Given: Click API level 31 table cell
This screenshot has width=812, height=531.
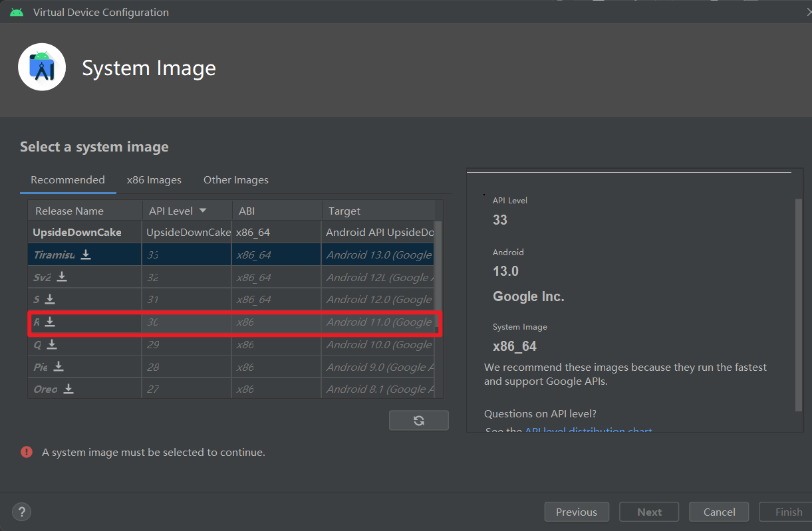Looking at the screenshot, I should pos(187,300).
